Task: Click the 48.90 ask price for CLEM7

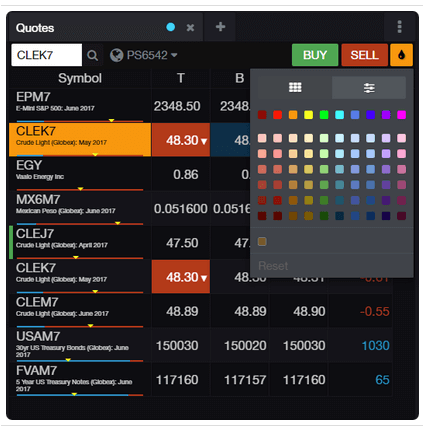Action: tap(309, 312)
